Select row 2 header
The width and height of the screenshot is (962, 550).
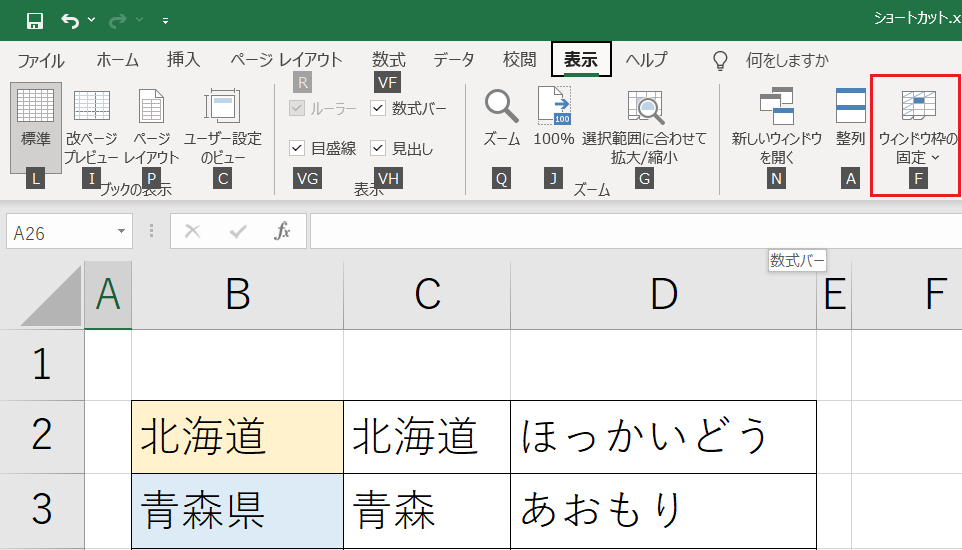(42, 436)
